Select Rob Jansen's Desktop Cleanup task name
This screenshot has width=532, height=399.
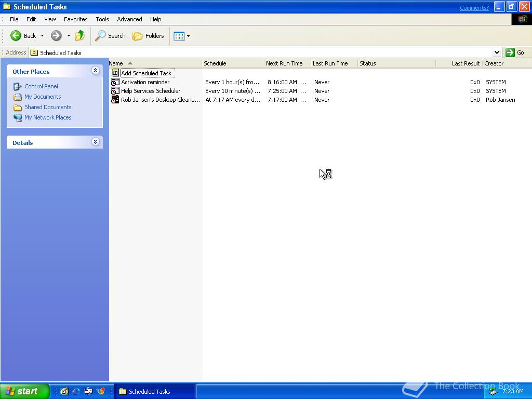click(161, 100)
